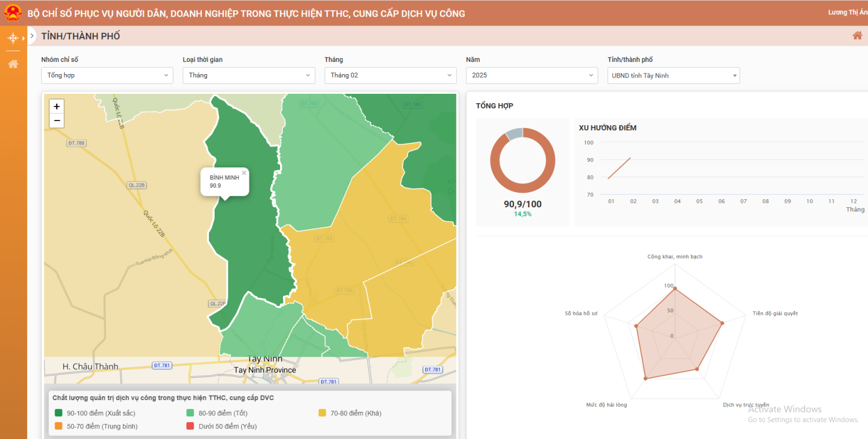Image resolution: width=868 pixels, height=439 pixels.
Task: Open the Tháng 02 month dropdown
Action: point(391,75)
